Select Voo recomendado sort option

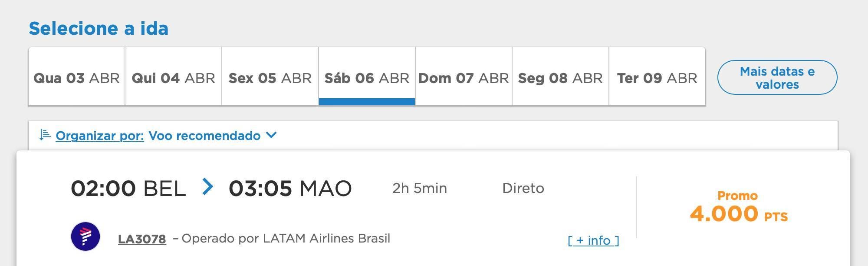click(x=204, y=136)
